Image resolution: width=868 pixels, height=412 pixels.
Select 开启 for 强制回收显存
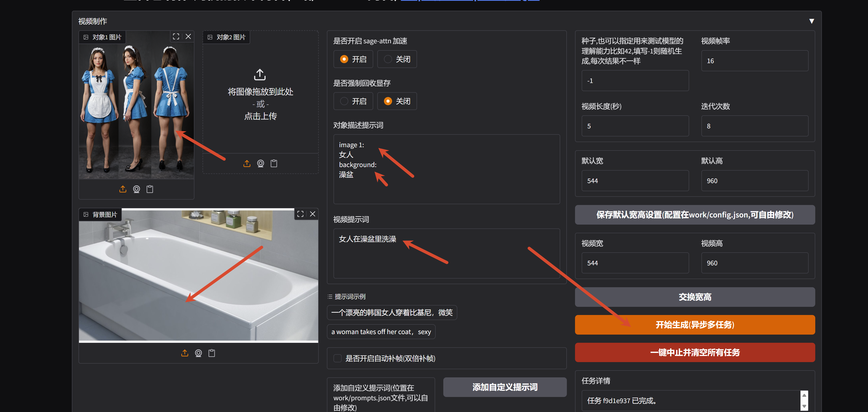coord(353,101)
